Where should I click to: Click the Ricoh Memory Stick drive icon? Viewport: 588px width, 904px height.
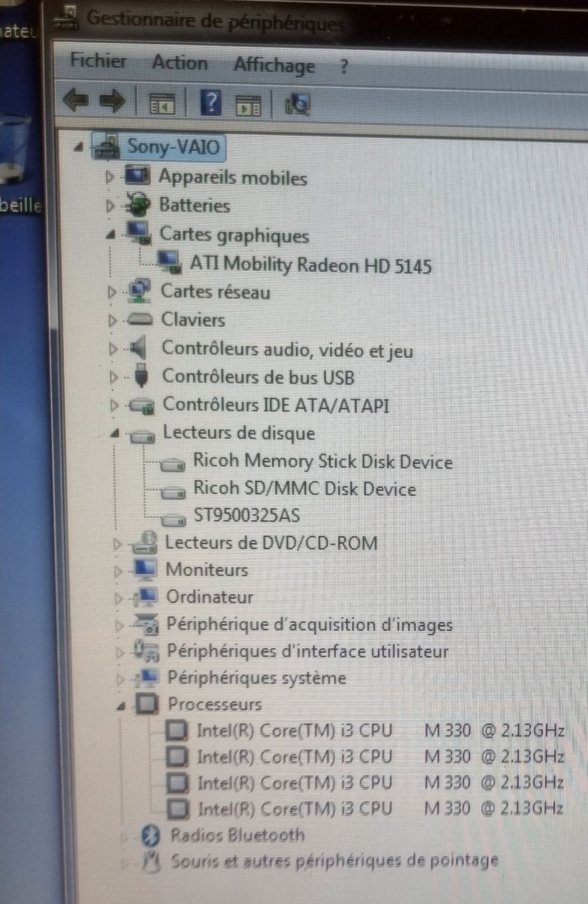(173, 464)
